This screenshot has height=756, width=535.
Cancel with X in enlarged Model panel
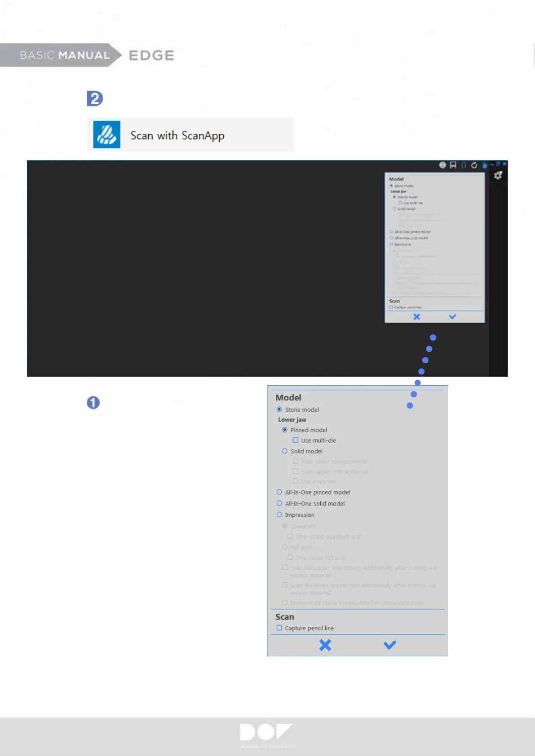click(x=325, y=645)
